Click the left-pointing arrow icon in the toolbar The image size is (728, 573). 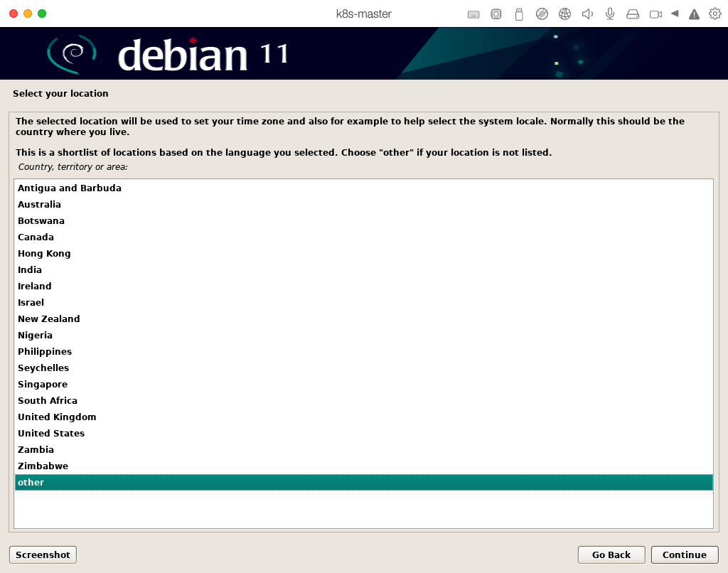675,14
